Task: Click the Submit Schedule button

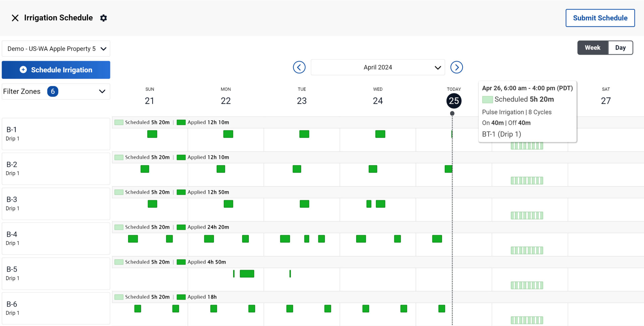Action: pyautogui.click(x=600, y=18)
